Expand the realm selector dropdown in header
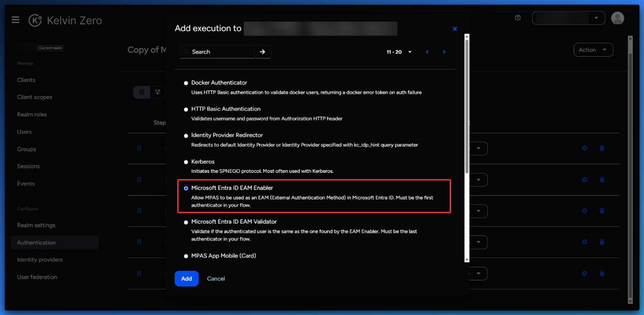Viewport: 644px width, 315px height. tap(596, 18)
